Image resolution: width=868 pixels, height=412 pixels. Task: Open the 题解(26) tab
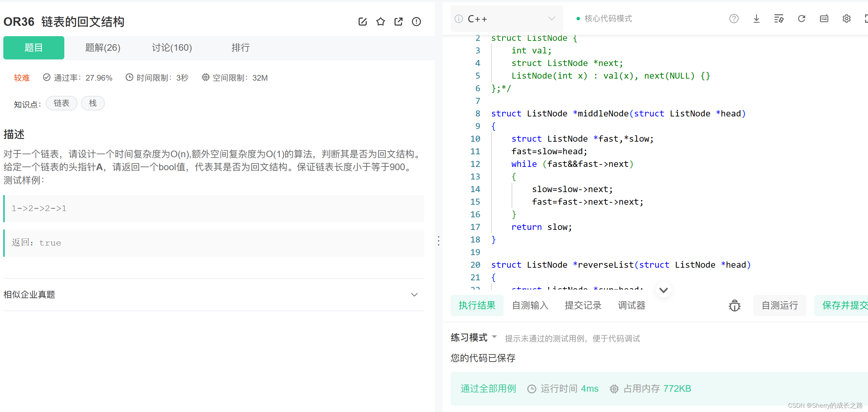102,47
